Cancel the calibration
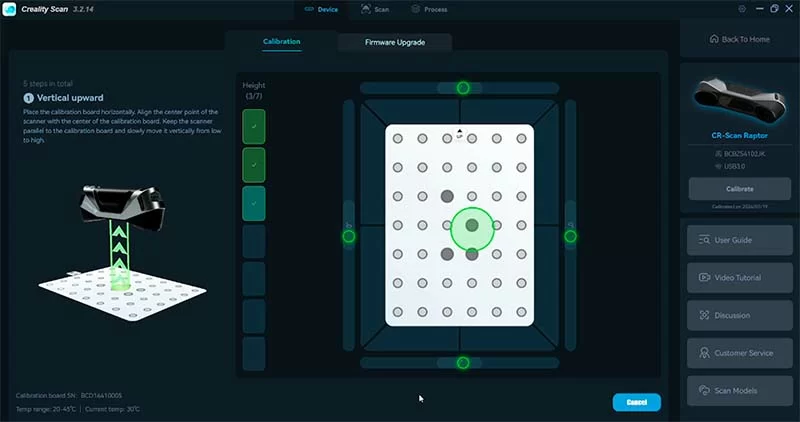 pyautogui.click(x=637, y=402)
